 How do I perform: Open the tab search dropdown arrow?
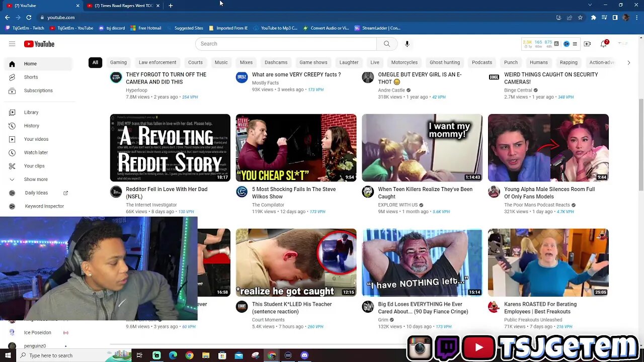590,5
